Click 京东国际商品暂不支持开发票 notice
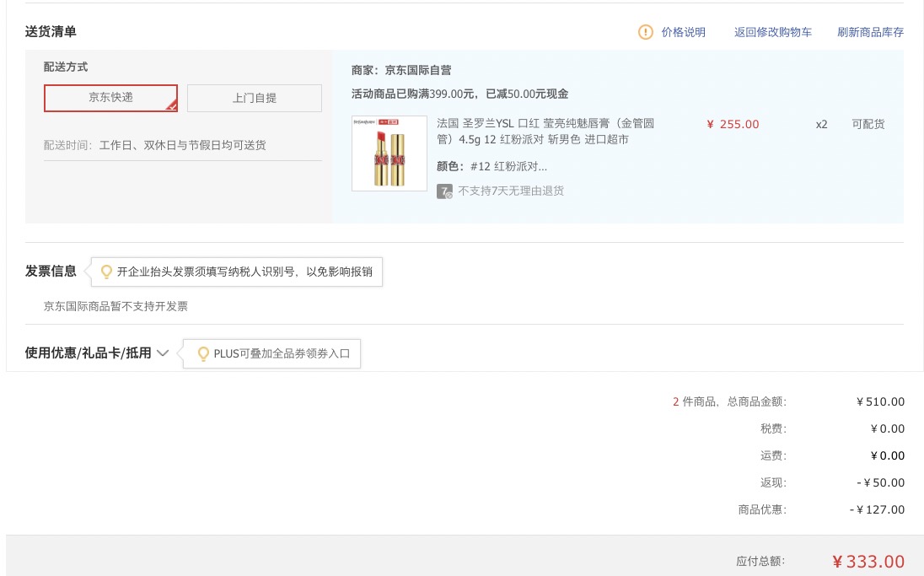924x576 pixels. [115, 307]
